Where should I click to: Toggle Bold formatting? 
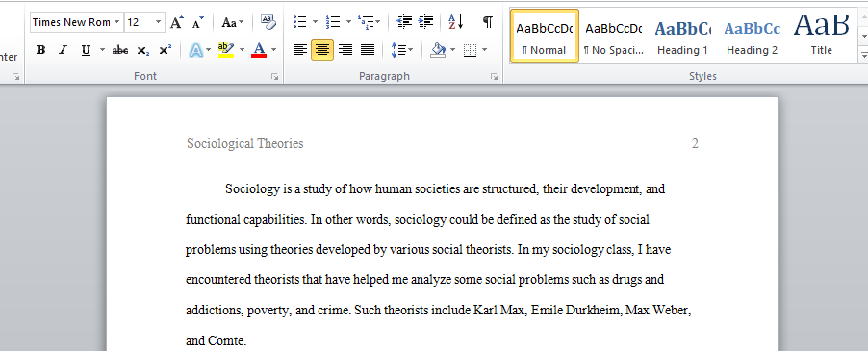[40, 50]
